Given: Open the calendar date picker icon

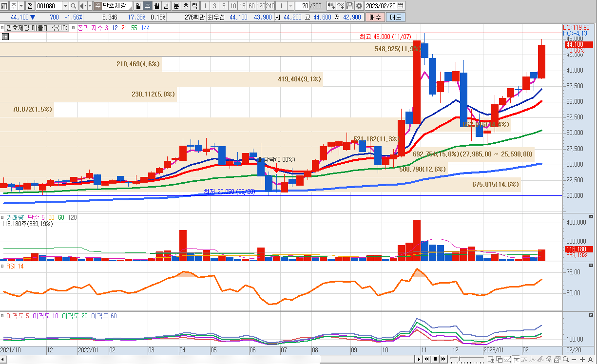Looking at the screenshot, I should click(x=401, y=6).
